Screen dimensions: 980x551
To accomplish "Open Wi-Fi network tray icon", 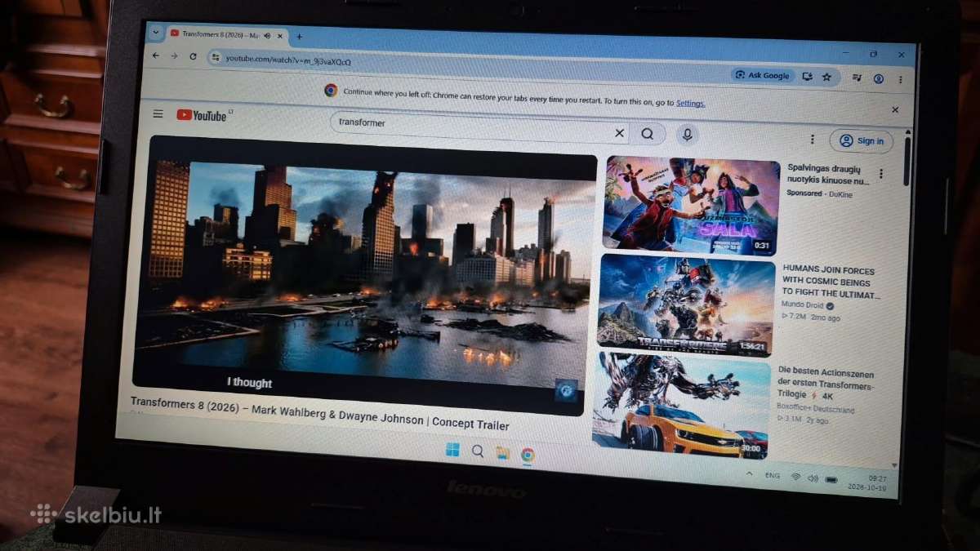I will tap(795, 476).
